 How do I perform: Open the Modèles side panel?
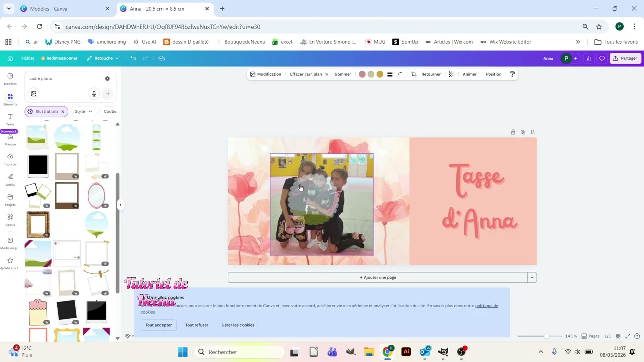pos(10,79)
